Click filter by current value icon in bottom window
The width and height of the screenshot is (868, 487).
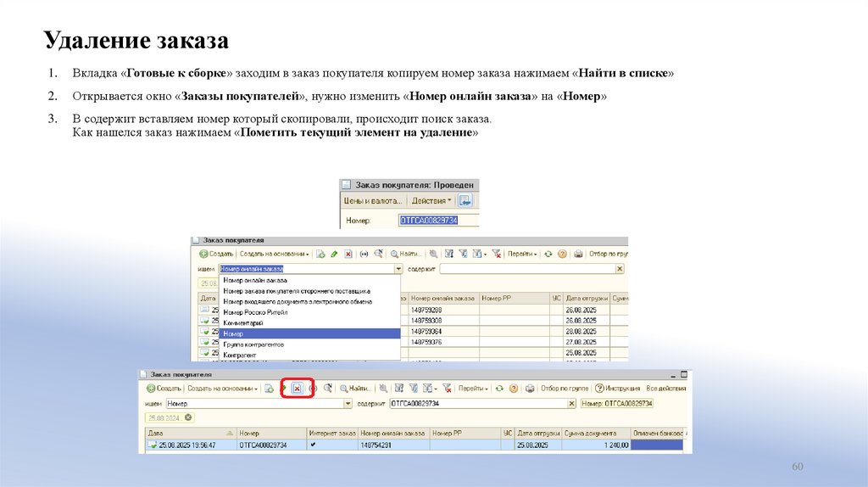[x=413, y=388]
